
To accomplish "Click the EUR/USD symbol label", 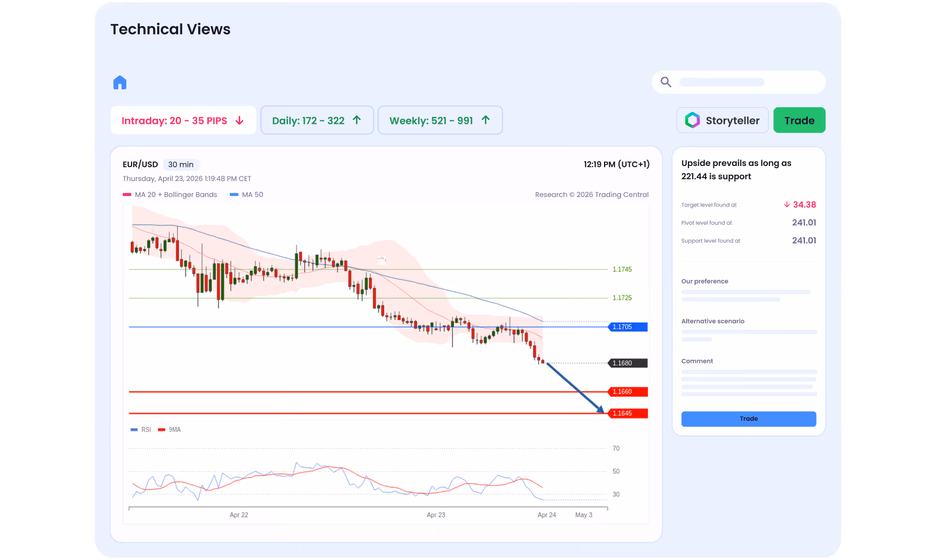I will (140, 165).
